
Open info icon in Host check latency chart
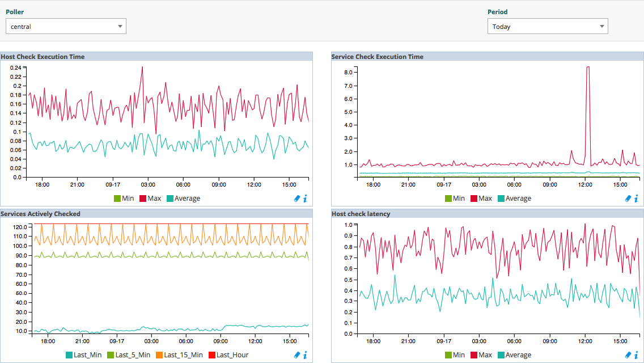coord(636,355)
